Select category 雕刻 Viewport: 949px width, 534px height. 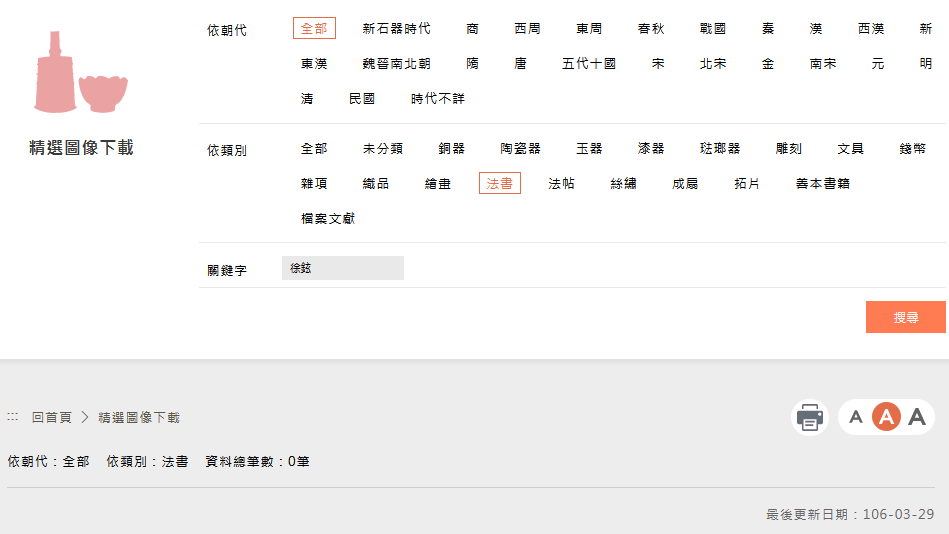tap(789, 148)
